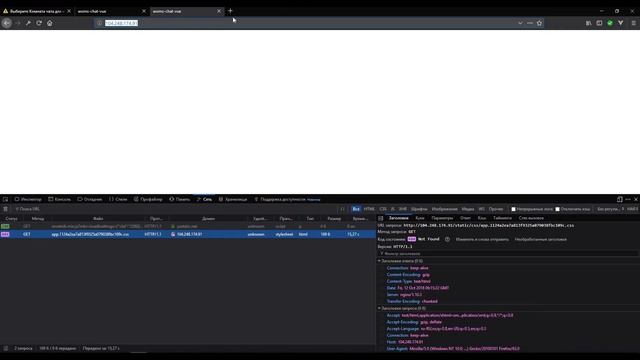Open the Response tab in request details

coord(465,218)
